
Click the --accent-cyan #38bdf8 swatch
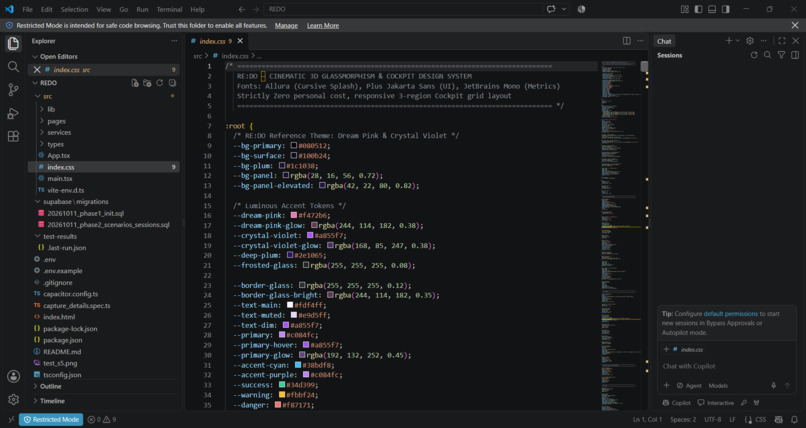click(x=298, y=365)
